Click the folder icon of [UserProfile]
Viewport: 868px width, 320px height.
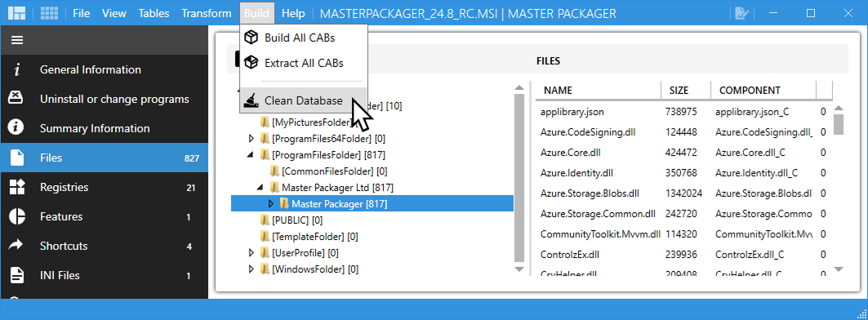(x=265, y=253)
